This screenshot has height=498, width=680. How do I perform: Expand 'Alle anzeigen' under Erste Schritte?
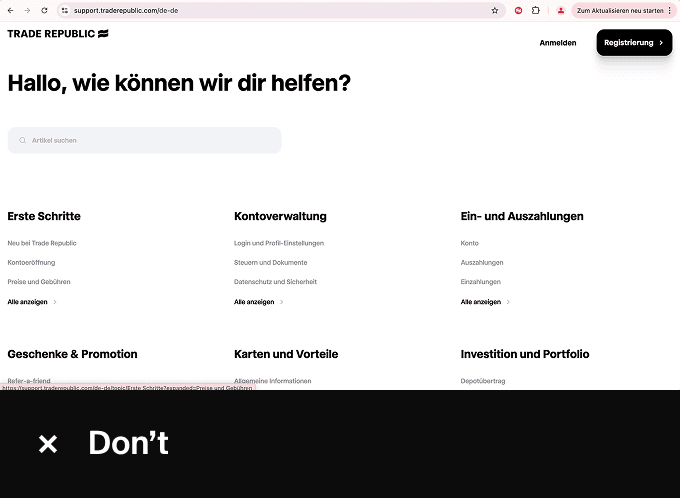[32, 302]
